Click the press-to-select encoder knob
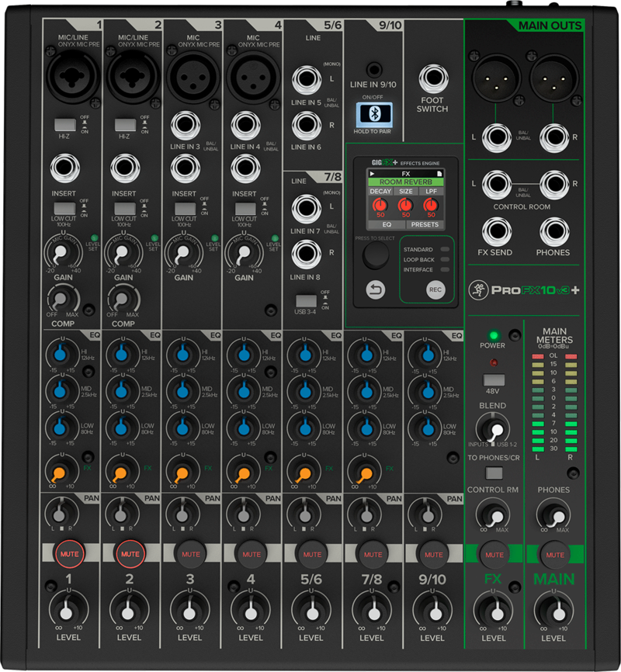The height and width of the screenshot is (672, 621). 375,255
